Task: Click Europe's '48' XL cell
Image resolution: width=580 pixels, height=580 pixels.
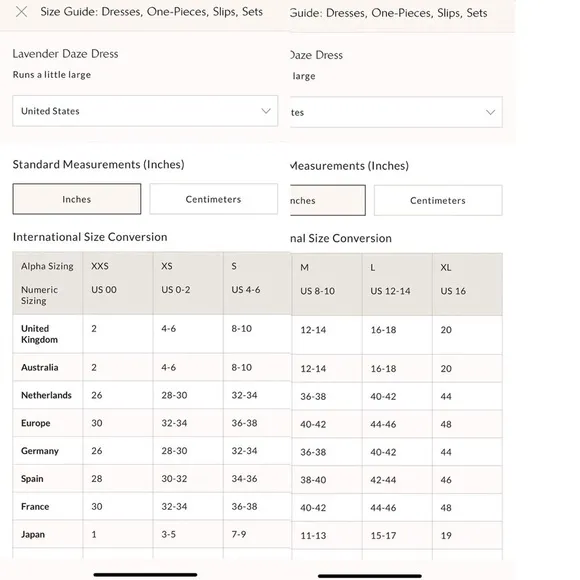Action: (446, 424)
